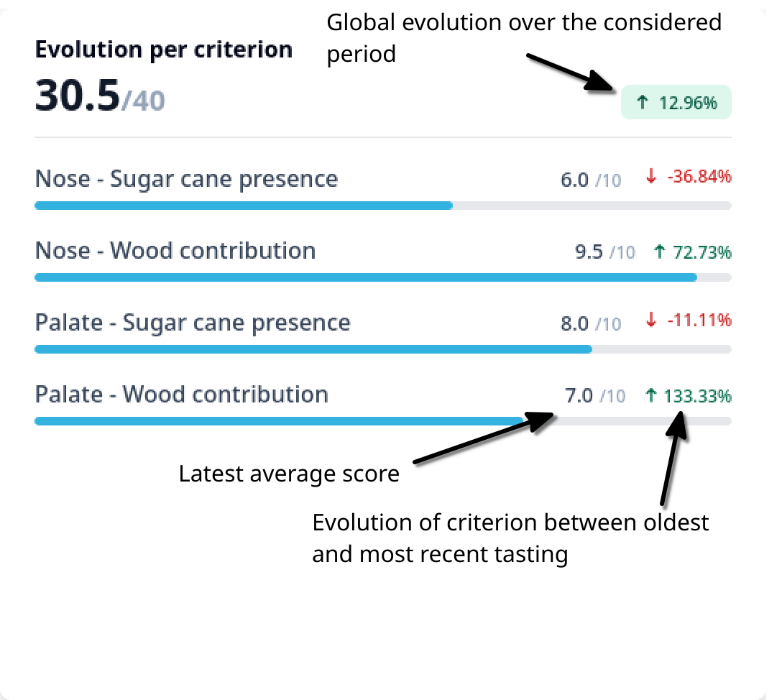Click the red down arrow beside -36.84%
The image size is (782, 700).
651,176
